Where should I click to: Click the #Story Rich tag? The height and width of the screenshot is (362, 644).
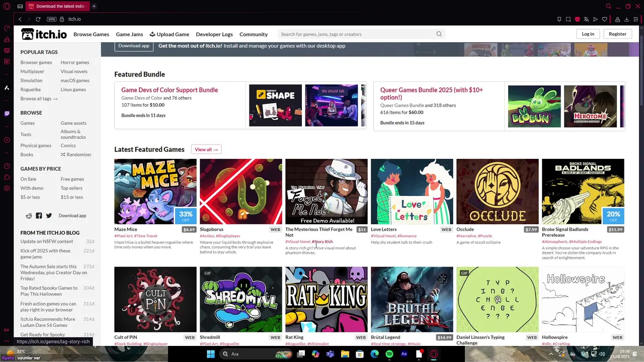[x=322, y=242]
